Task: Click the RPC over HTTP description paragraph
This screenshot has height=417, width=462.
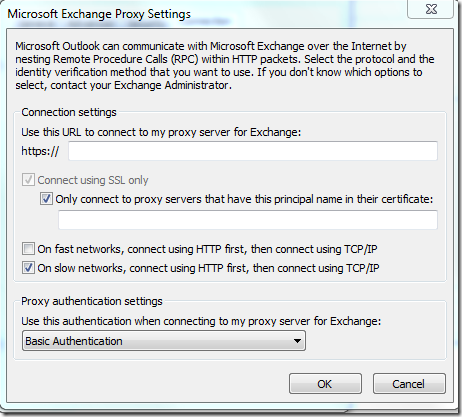Action: tap(225, 66)
